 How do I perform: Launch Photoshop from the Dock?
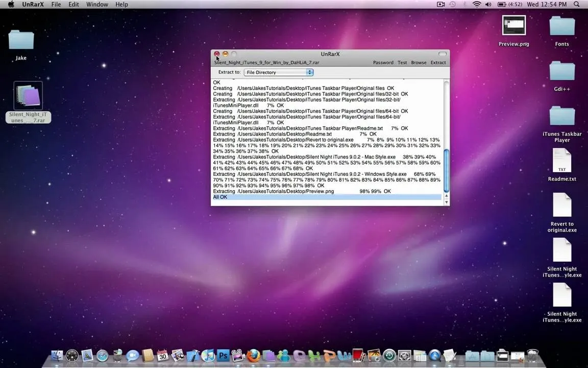point(223,355)
